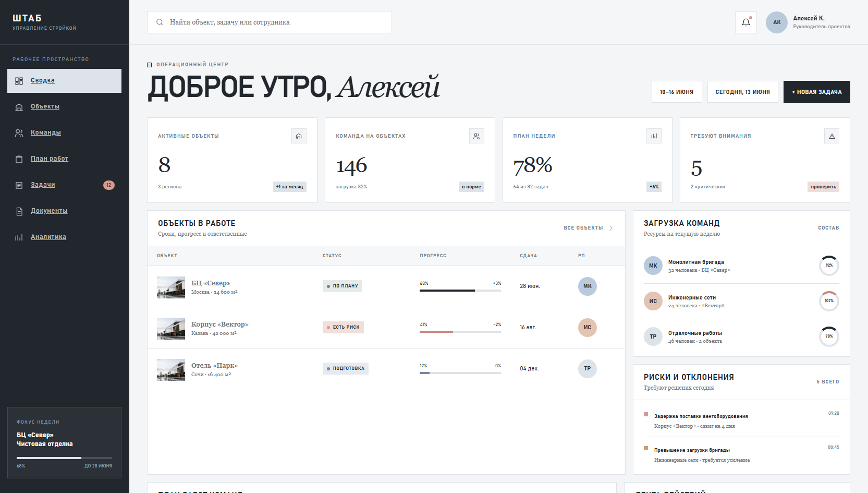Click the 68% progress bar of БЦ «Север»

point(460,291)
